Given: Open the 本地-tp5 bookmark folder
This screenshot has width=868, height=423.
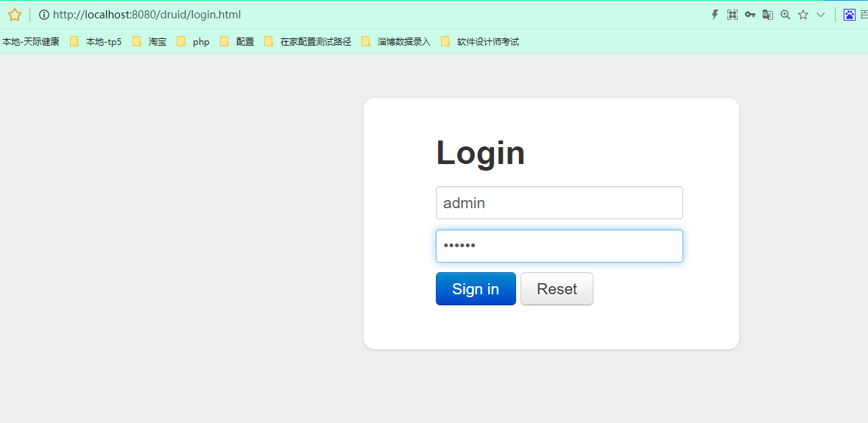Looking at the screenshot, I should pos(96,41).
